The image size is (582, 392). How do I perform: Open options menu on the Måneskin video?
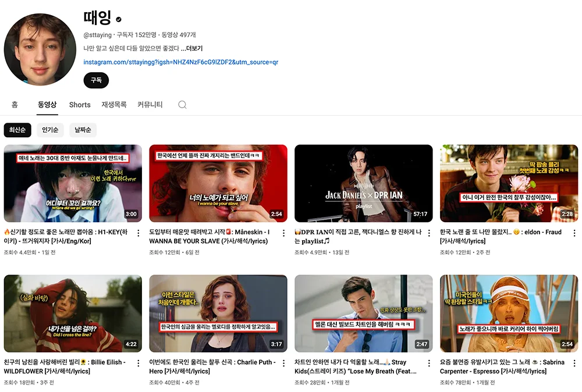283,232
